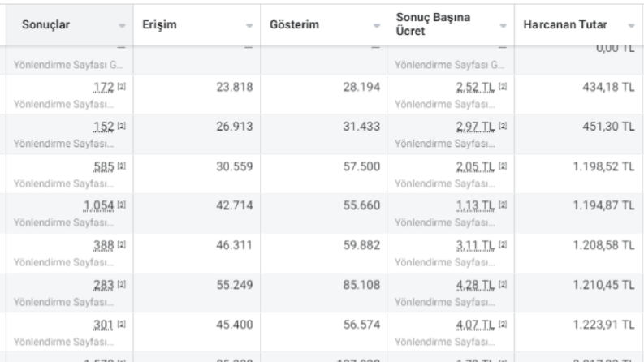Click the footnote [2] icon beside 2,52 TL
This screenshot has height=362, width=644.
point(503,86)
